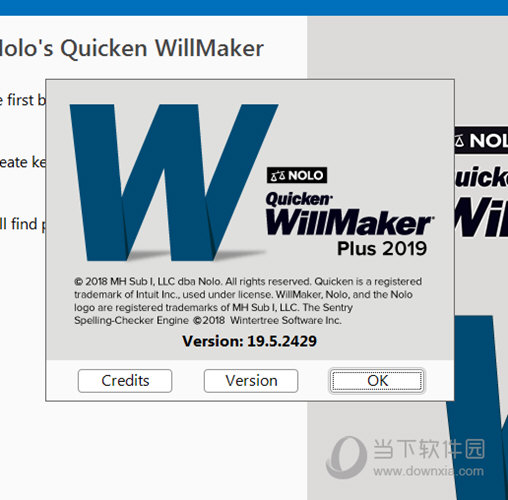Select the 'Plus 2019' text
Viewport: 508px width, 500px height.
[382, 248]
